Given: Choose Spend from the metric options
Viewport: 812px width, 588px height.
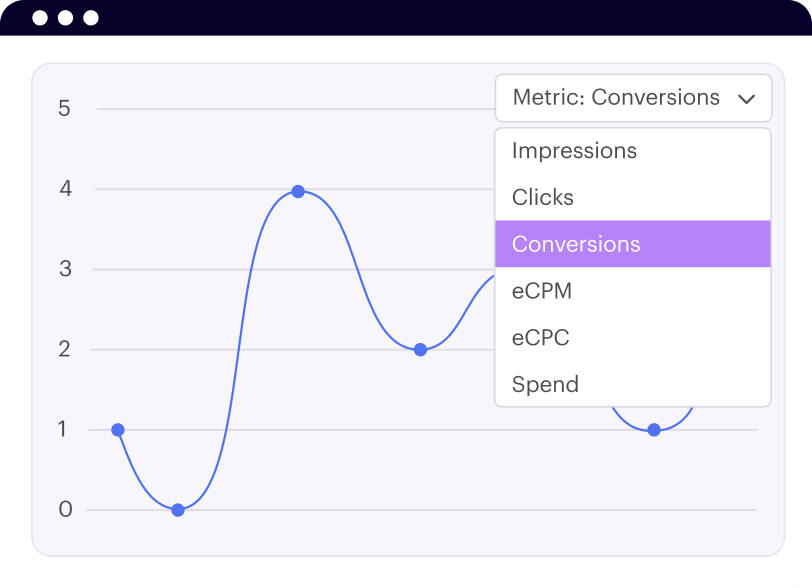Looking at the screenshot, I should tap(545, 384).
